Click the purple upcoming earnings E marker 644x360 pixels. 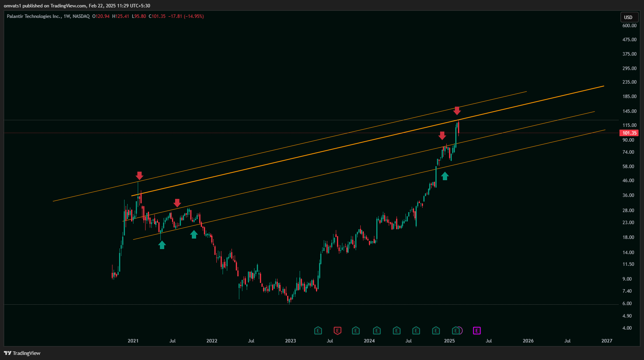click(x=477, y=331)
